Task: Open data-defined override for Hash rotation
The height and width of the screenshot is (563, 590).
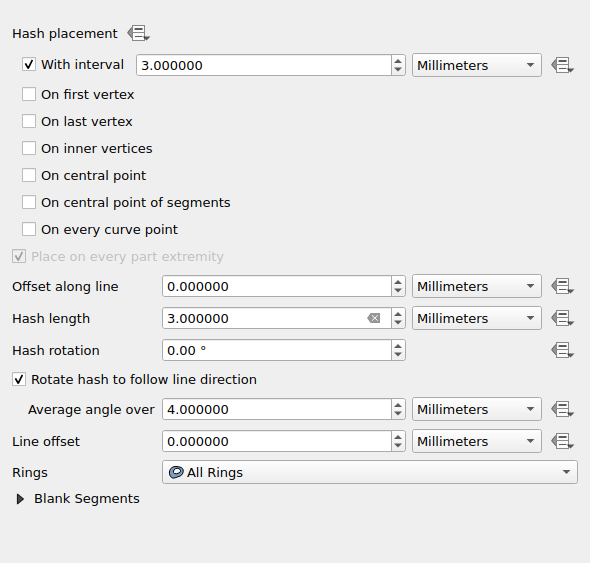Action: tap(562, 350)
